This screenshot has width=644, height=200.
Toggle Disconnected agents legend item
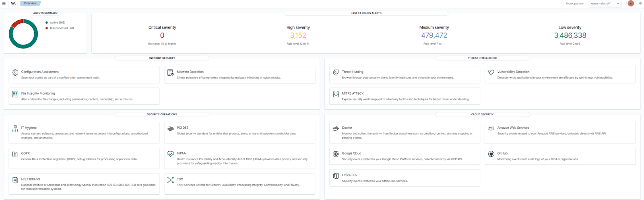[x=61, y=28]
